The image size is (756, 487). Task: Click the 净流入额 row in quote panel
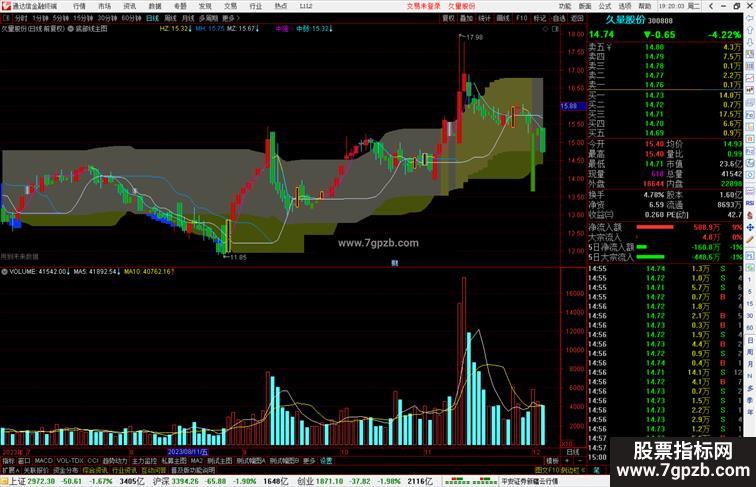pos(665,227)
